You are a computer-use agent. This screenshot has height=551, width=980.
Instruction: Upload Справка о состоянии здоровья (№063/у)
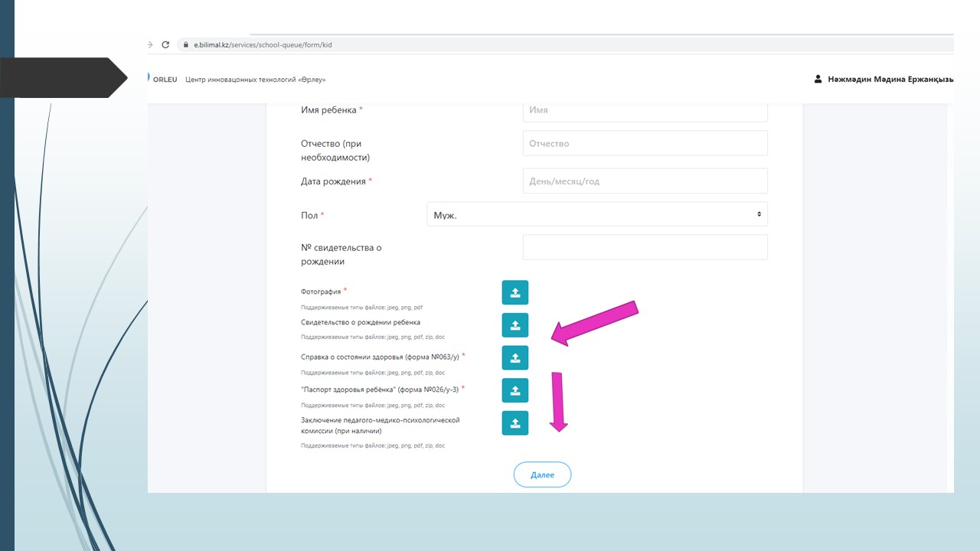coord(514,357)
